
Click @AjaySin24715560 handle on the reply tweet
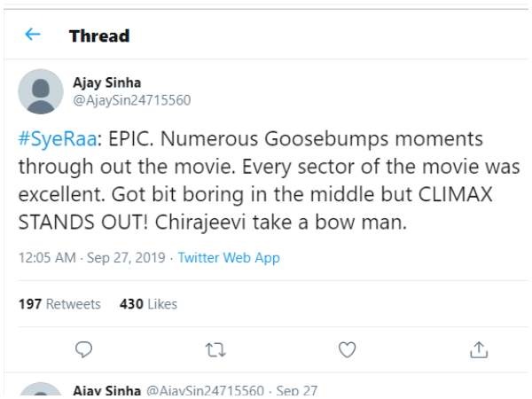coord(205,390)
